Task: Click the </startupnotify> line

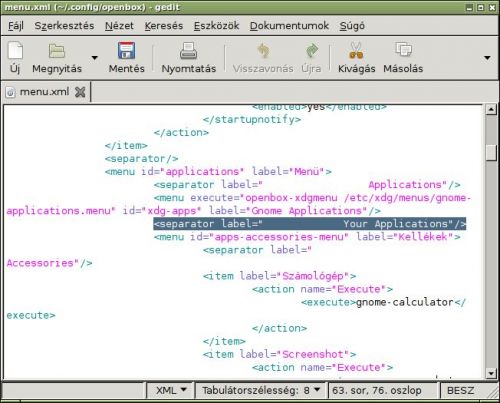Action: [252, 119]
